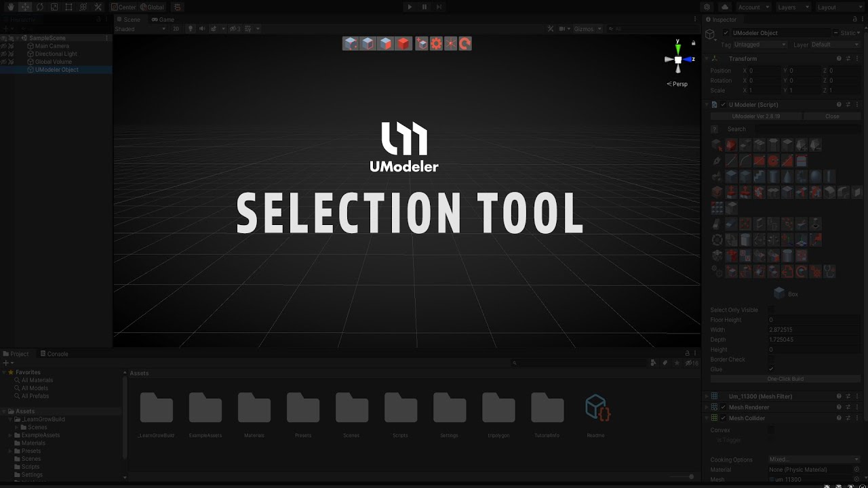Open the Readme asset
The height and width of the screenshot is (488, 868).
coord(597,407)
